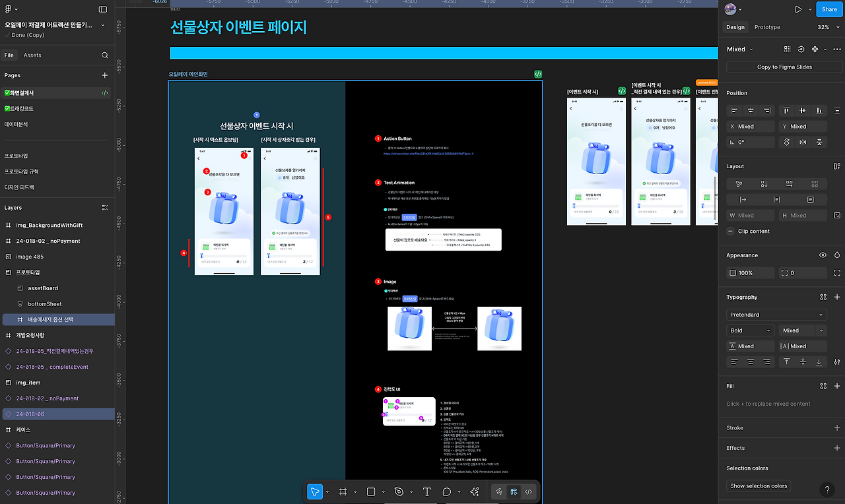Screen dimensions: 845x504
Task: Set text alignment to right
Action: point(766,362)
